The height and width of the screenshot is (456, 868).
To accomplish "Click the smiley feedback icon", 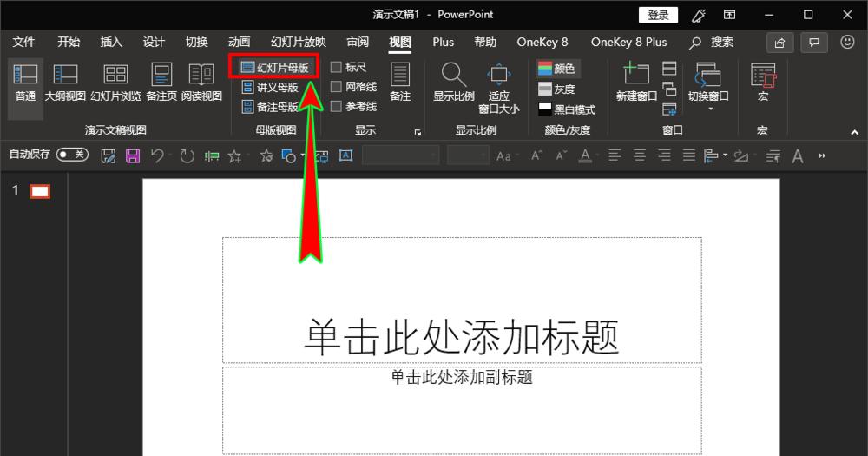I will [847, 42].
